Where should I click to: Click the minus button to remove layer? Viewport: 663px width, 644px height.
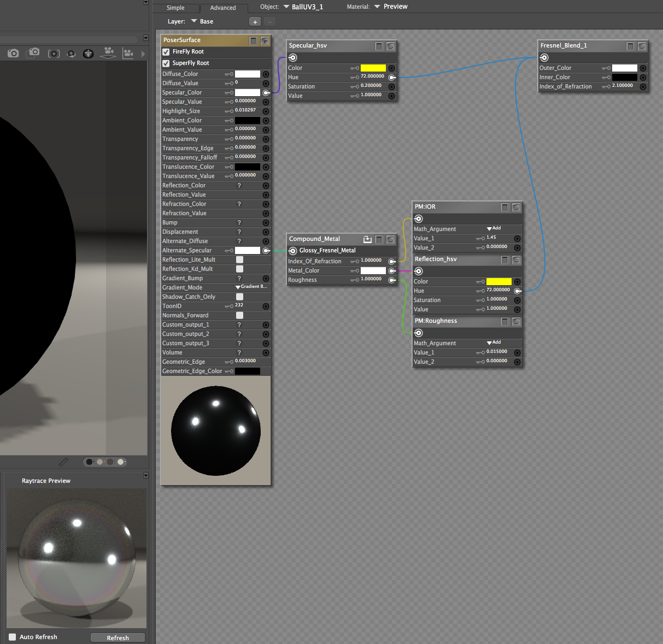[x=269, y=22]
